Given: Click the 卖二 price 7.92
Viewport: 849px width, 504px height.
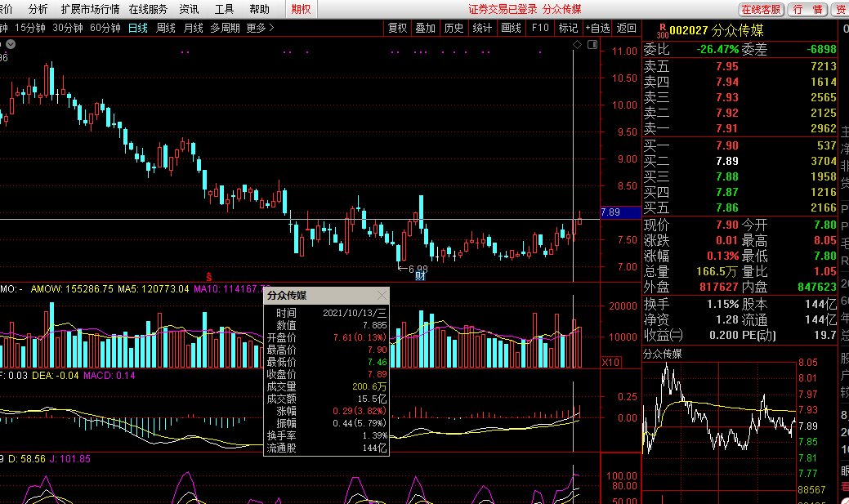Looking at the screenshot, I should (726, 114).
